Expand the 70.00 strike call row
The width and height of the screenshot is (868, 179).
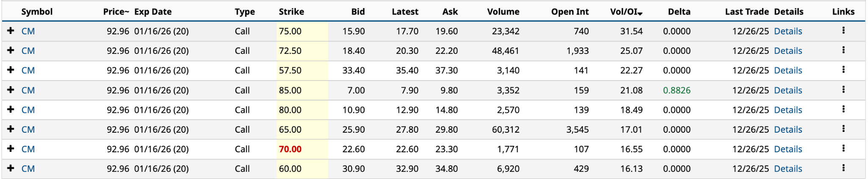click(x=11, y=149)
